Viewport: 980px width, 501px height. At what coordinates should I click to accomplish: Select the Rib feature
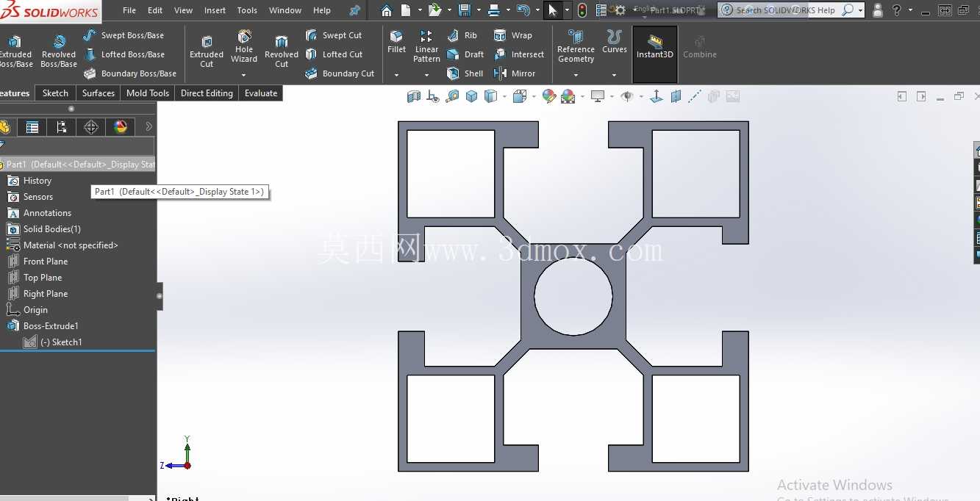click(462, 35)
